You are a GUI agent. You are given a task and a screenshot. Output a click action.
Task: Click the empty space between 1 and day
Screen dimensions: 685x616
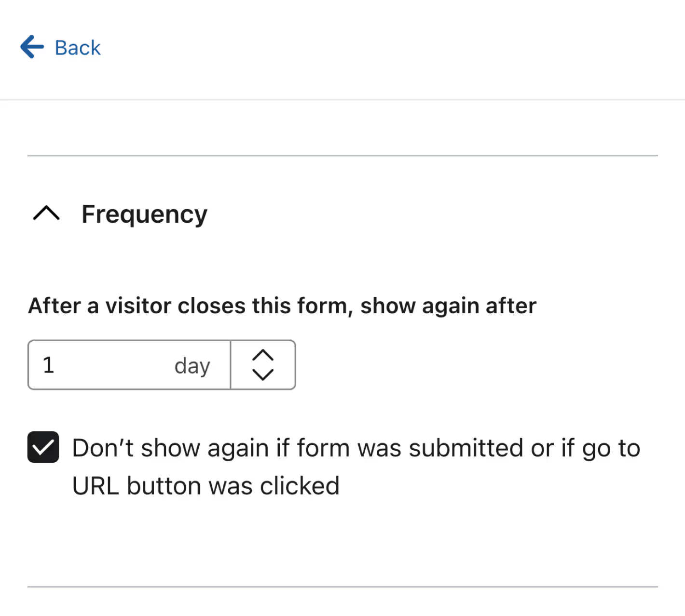(x=114, y=365)
